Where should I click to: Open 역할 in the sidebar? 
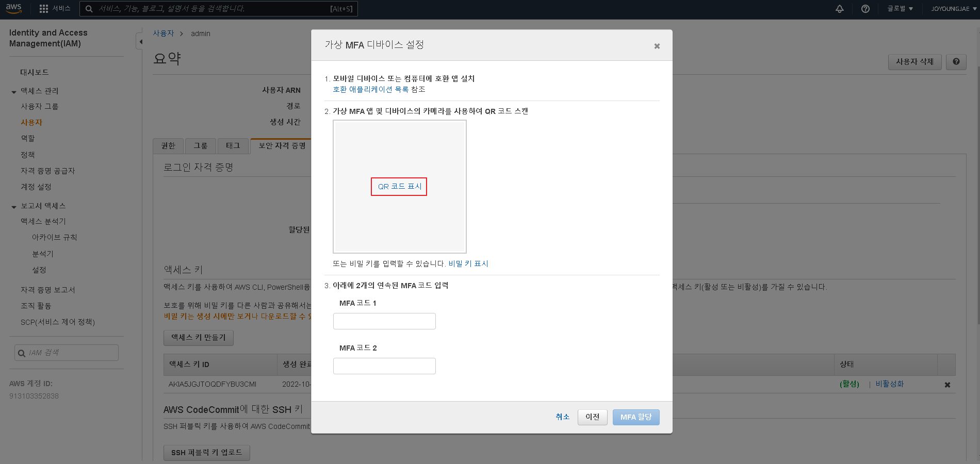(x=28, y=138)
